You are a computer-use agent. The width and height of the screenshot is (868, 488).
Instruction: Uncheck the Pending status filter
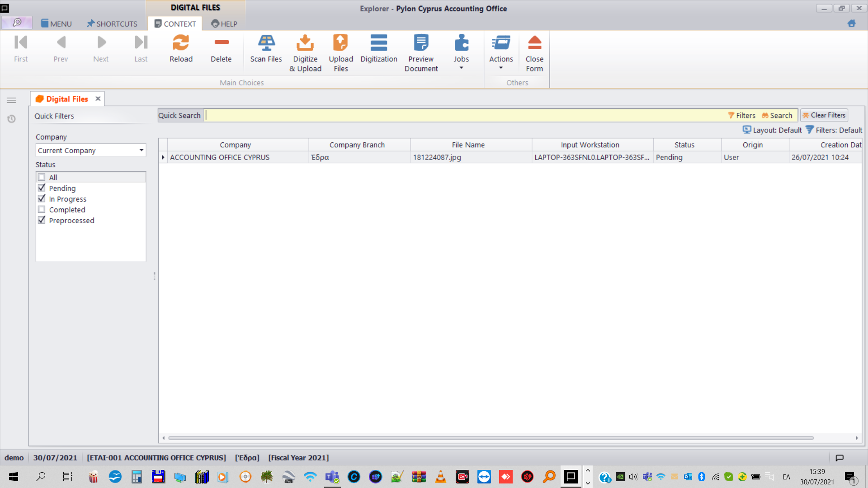(42, 188)
